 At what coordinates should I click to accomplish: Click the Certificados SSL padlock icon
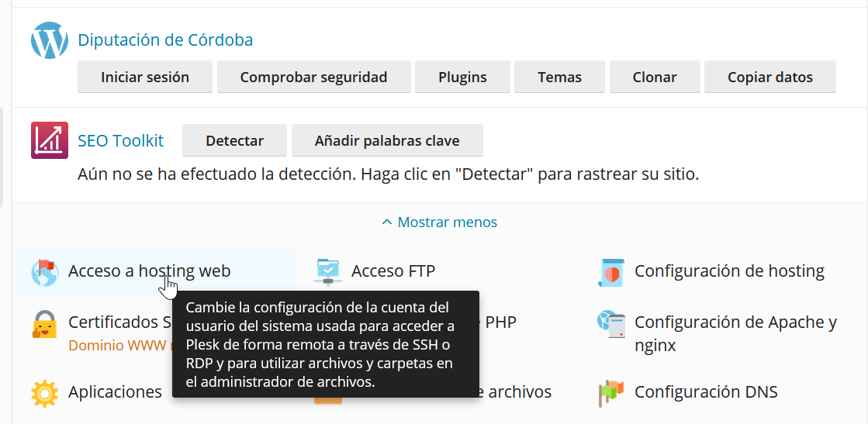44,323
